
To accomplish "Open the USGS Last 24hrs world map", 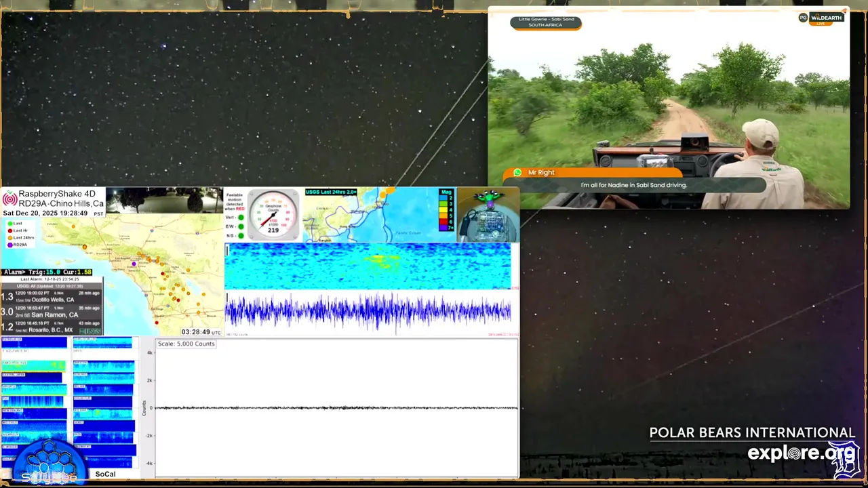I will pos(380,215).
